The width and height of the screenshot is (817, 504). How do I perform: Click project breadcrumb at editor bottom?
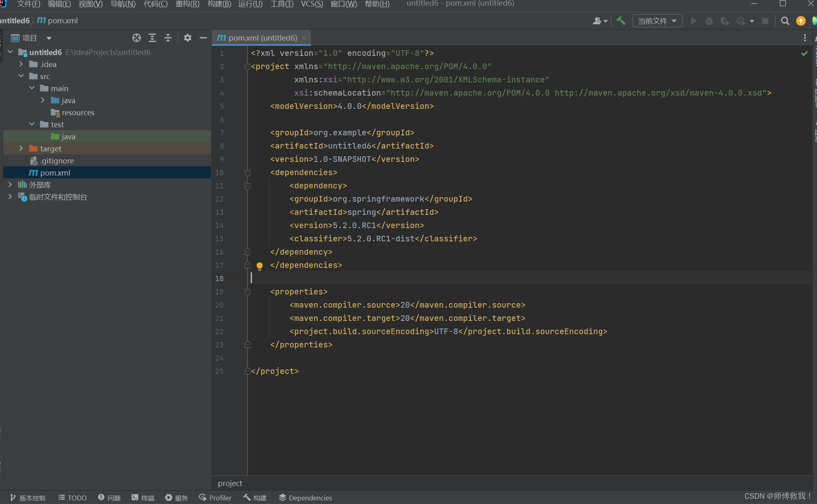pyautogui.click(x=230, y=483)
